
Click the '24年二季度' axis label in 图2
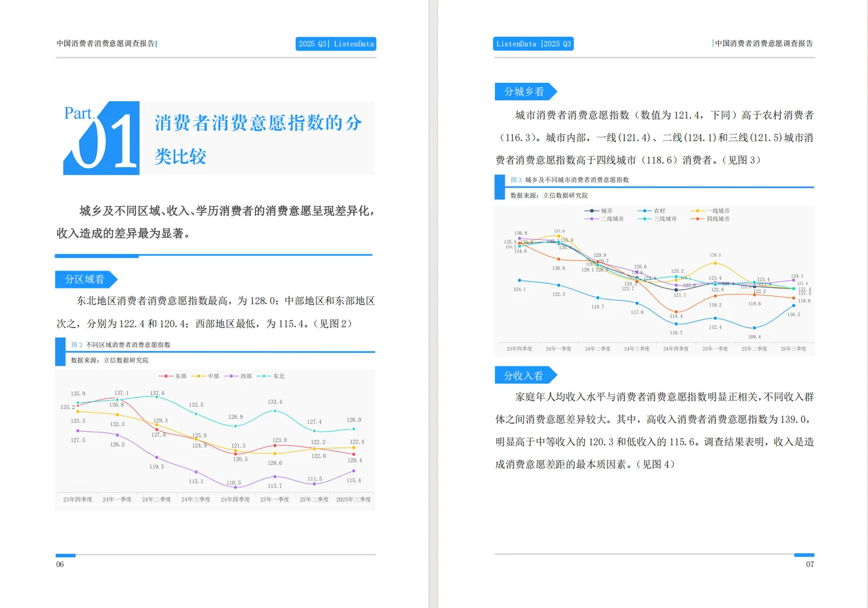[x=156, y=499]
